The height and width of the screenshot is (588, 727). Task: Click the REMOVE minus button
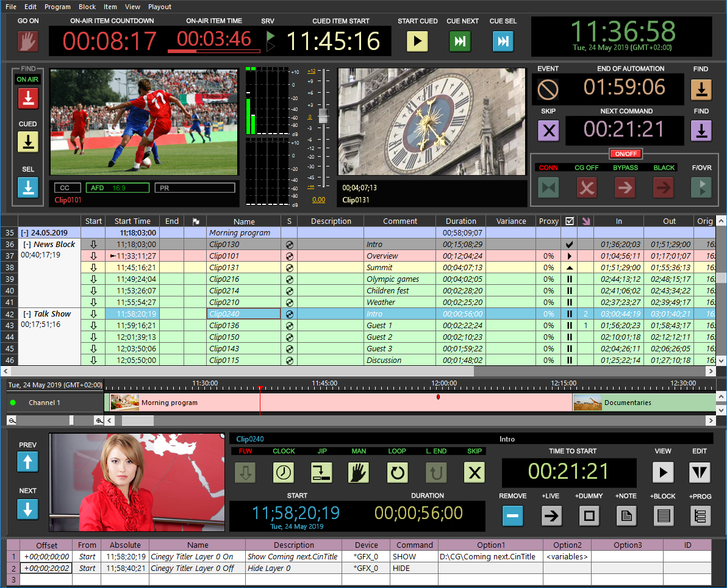[513, 515]
